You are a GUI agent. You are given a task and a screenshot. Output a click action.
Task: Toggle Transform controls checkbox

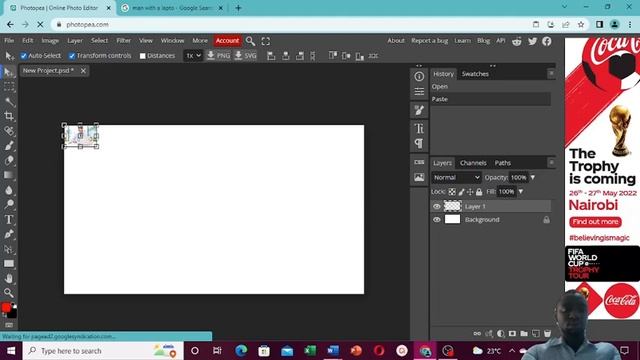tap(72, 56)
